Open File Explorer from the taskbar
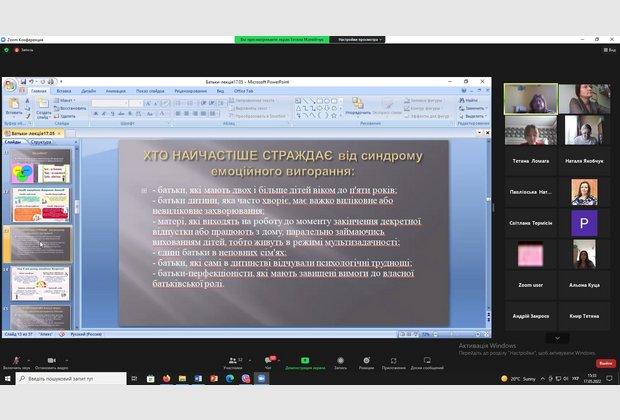The image size is (620, 420). (182, 378)
